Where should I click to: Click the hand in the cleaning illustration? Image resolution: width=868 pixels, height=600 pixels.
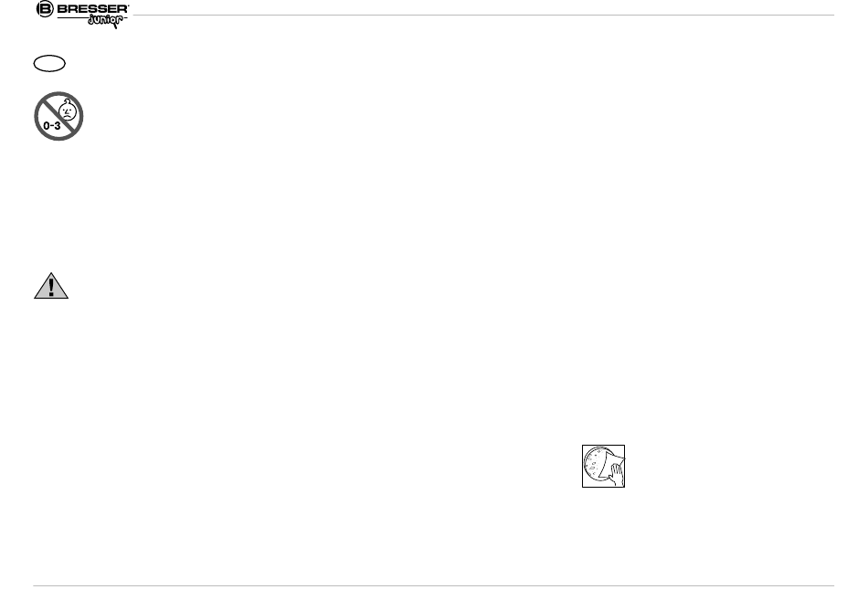[x=617, y=475]
